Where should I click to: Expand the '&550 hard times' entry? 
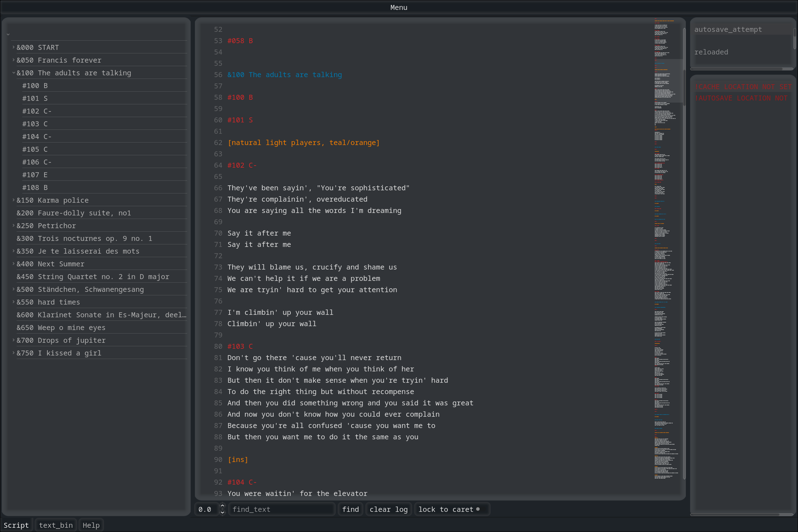13,302
